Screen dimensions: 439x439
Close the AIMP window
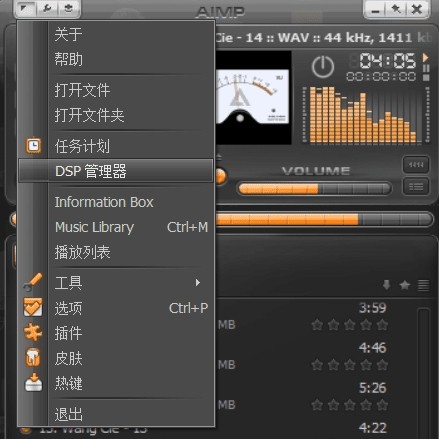pyautogui.click(x=417, y=9)
